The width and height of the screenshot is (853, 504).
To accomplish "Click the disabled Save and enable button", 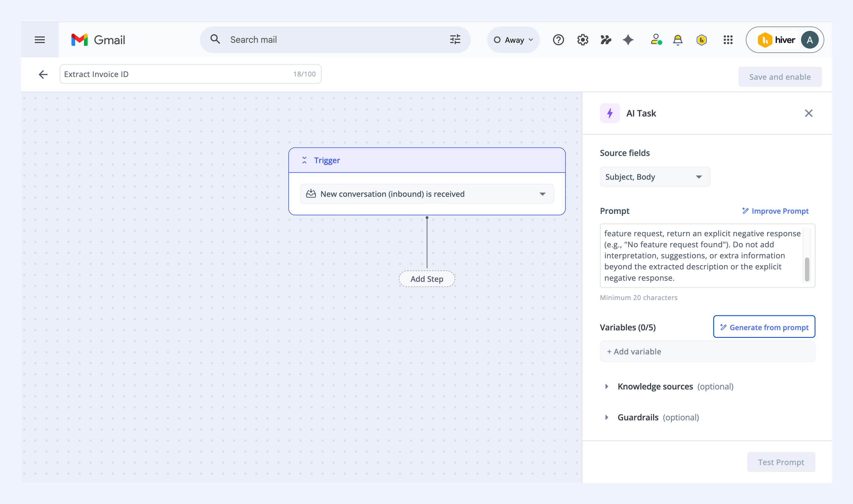I will pos(780,77).
